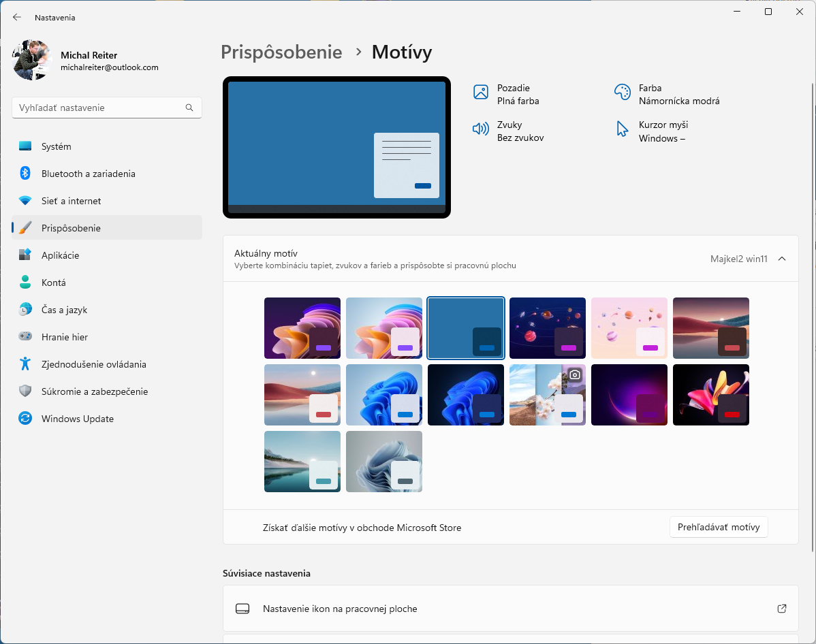Viewport: 816px width, 644px height.
Task: Go to Bluetooth a zariadenia
Action: 88,174
